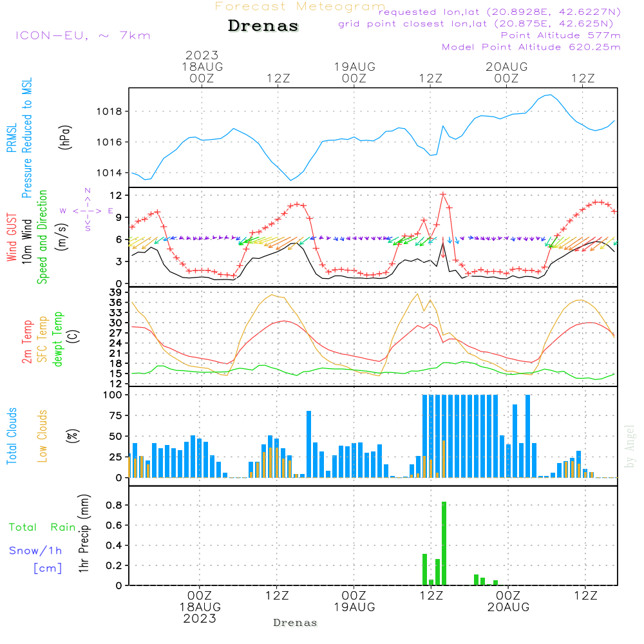Select the SFC Temp legend label

click(43, 339)
